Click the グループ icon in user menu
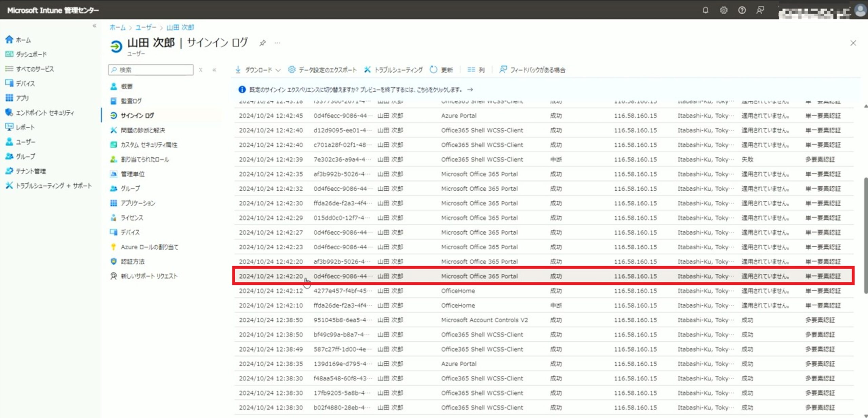 click(x=114, y=189)
